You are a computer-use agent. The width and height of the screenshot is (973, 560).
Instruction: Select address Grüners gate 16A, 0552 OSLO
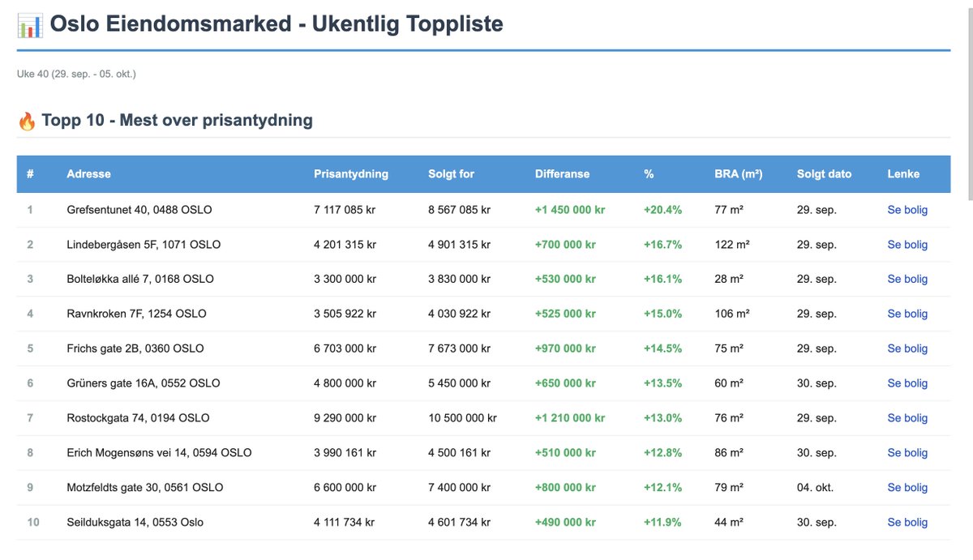pyautogui.click(x=144, y=383)
